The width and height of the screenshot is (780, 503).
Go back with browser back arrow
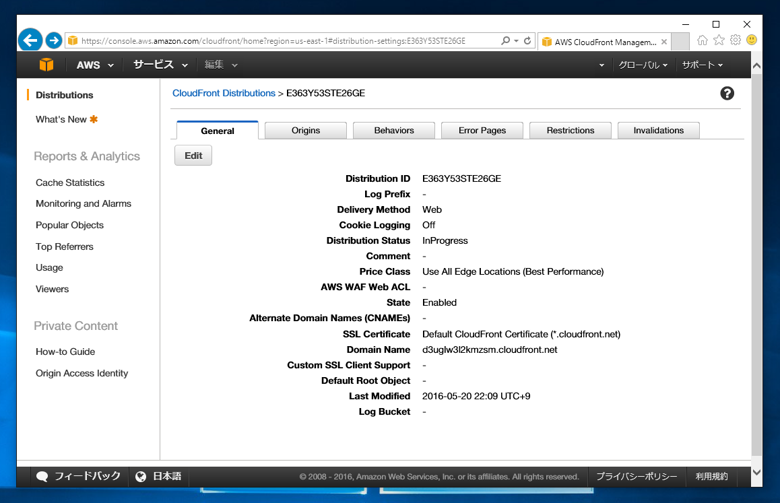coord(30,40)
